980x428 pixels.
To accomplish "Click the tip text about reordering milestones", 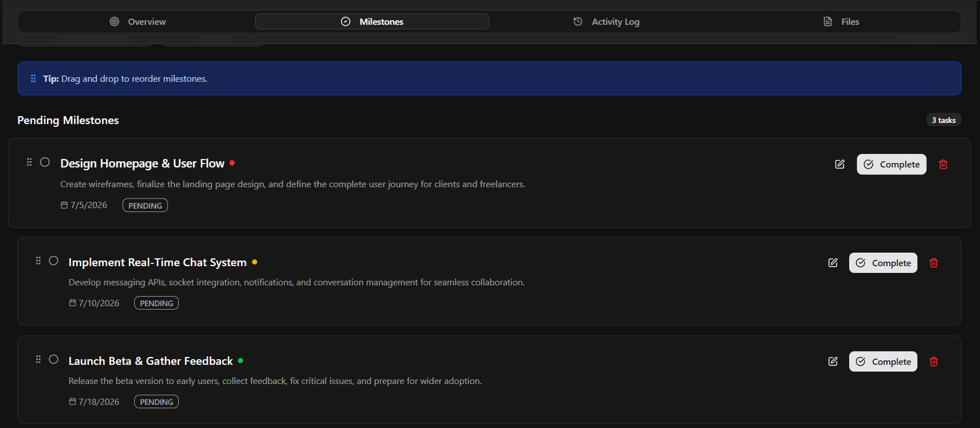I will click(125, 79).
